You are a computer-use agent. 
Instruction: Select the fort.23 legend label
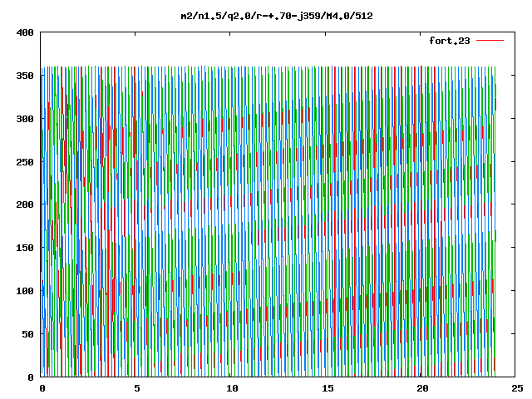449,41
